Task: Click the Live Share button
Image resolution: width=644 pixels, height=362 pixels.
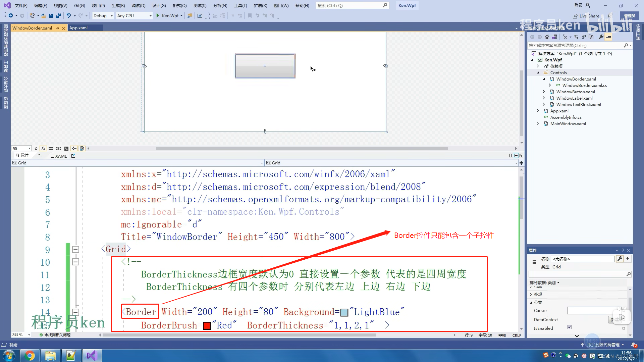Action: (586, 16)
